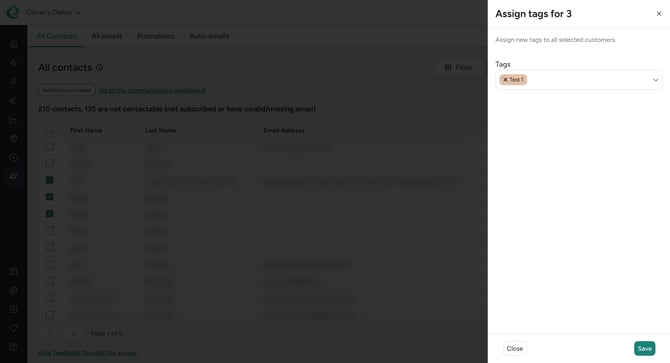The image size is (670, 363).
Task: Open the Auto-emails tab
Action: coord(209,36)
